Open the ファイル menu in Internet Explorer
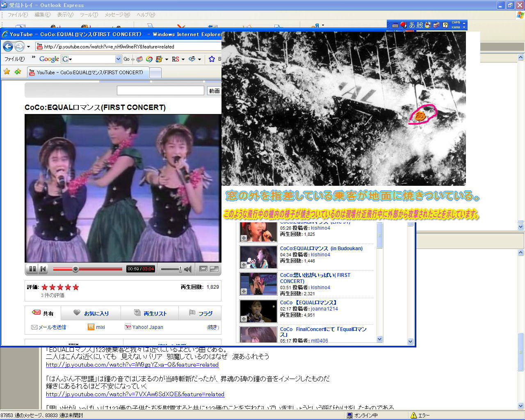Image resolution: width=525 pixels, height=420 pixels. pos(14,59)
